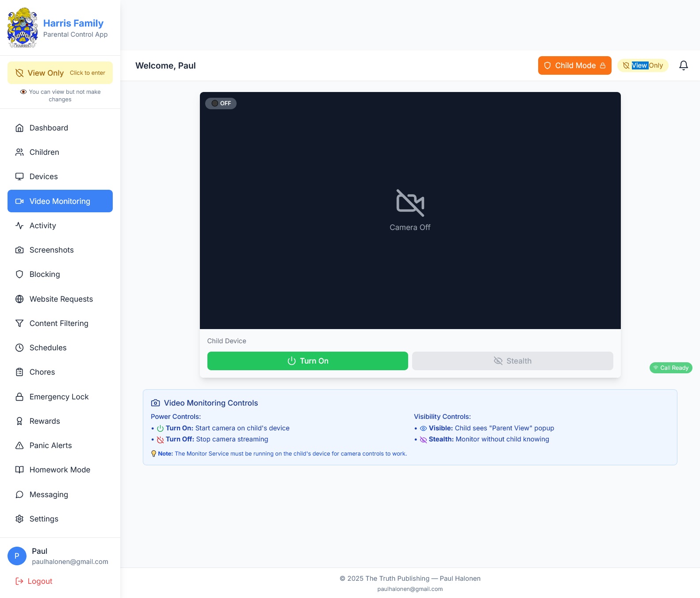
Task: Open the Dashboard page
Action: coord(60,128)
